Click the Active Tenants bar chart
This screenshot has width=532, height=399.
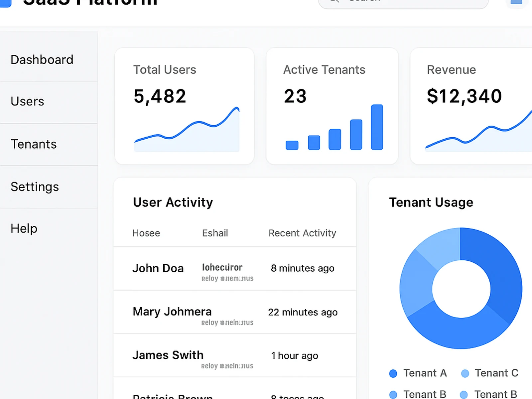[x=334, y=133]
